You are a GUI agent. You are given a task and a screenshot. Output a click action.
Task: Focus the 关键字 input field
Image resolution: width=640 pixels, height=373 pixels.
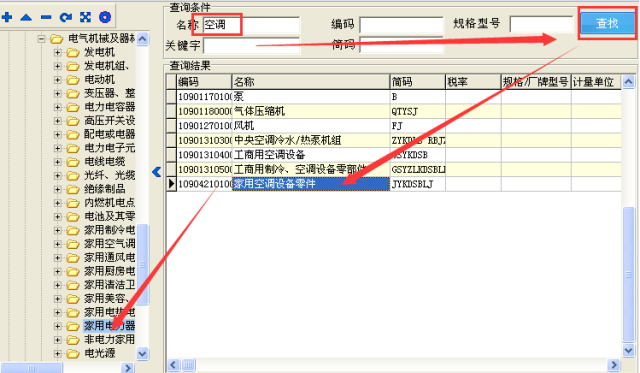coord(251,45)
